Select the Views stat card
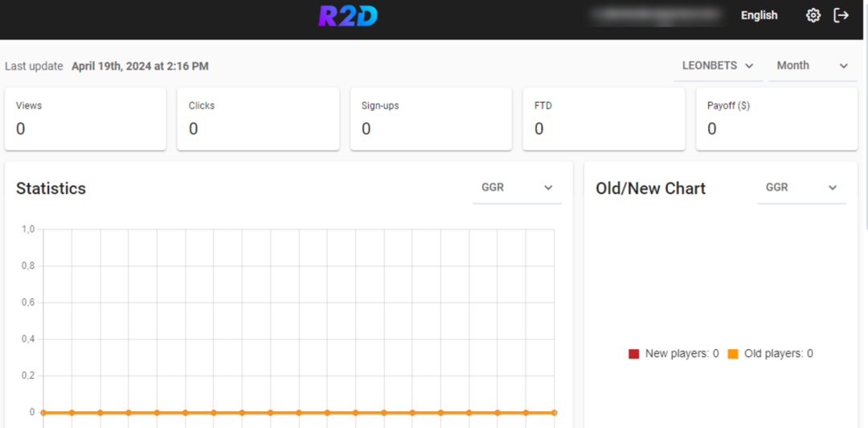The height and width of the screenshot is (428, 868). 85,118
